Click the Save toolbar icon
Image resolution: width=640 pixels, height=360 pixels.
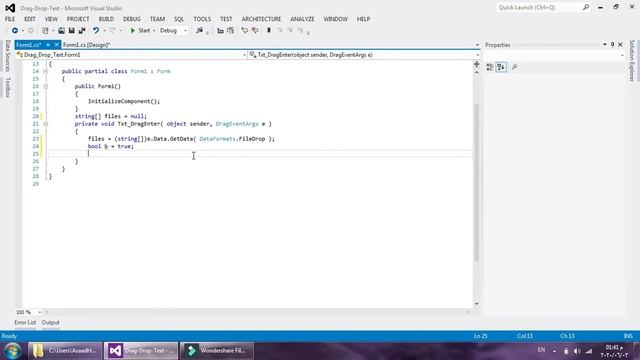coord(71,31)
